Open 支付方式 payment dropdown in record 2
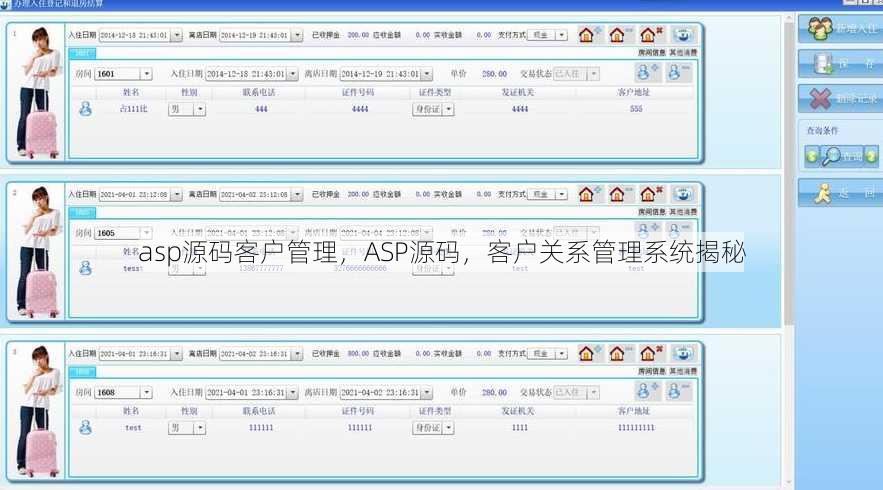This screenshot has height=490, width=883. point(561,194)
